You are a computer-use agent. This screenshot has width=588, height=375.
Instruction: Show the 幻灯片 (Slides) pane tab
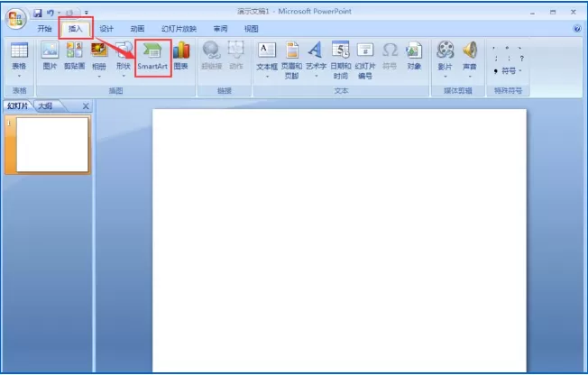18,106
